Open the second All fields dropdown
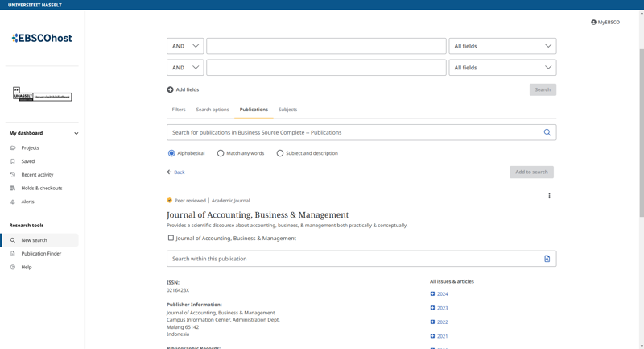644x349 pixels. [502, 68]
